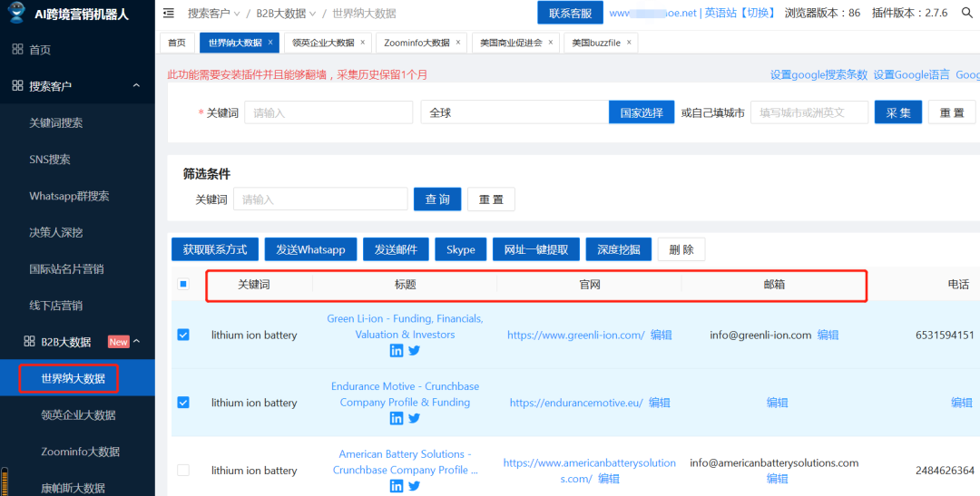Screen dimensions: 980x496
Task: Close the 世界纳大数据 tab
Action: [270, 43]
